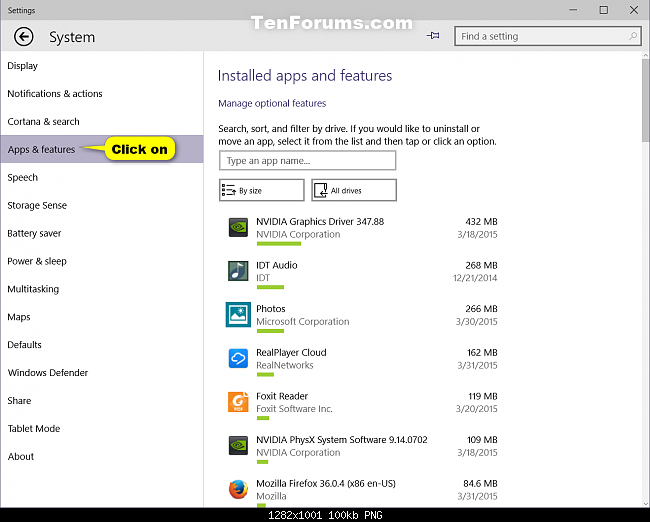Open Share settings category
The height and width of the screenshot is (522, 650).
tap(102, 401)
